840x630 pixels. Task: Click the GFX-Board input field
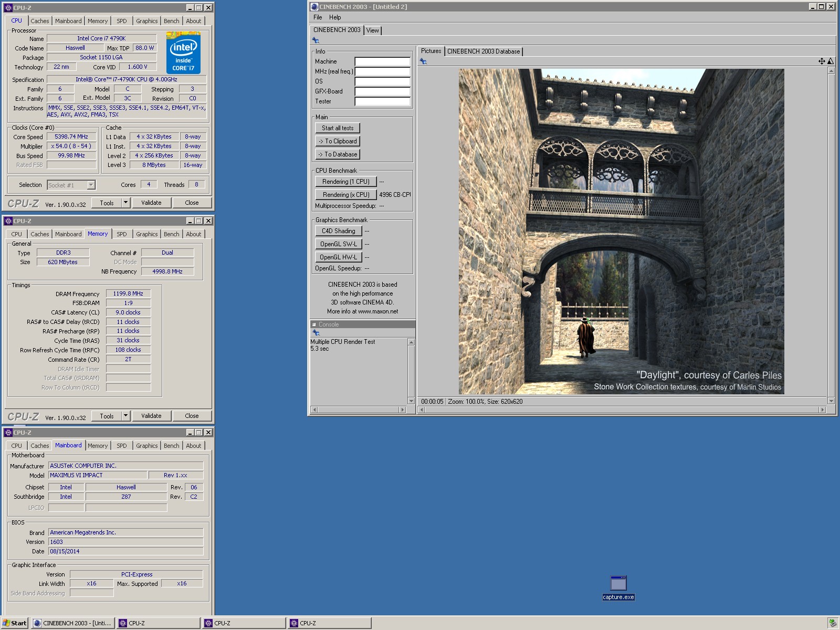coord(382,91)
